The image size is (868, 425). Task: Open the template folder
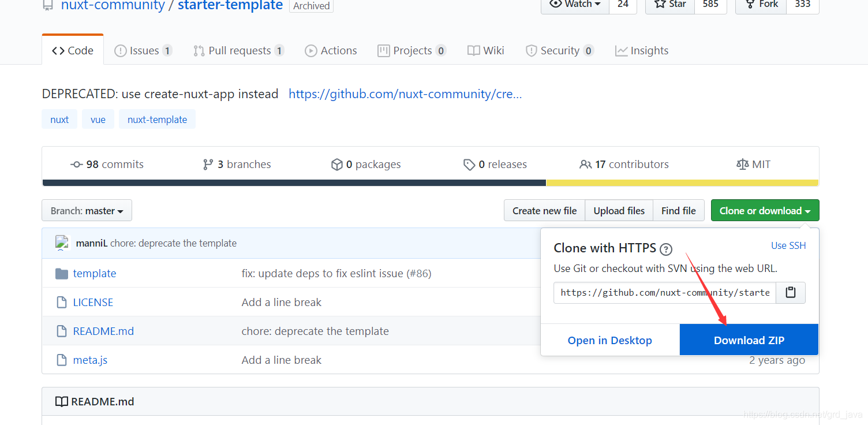tap(95, 273)
